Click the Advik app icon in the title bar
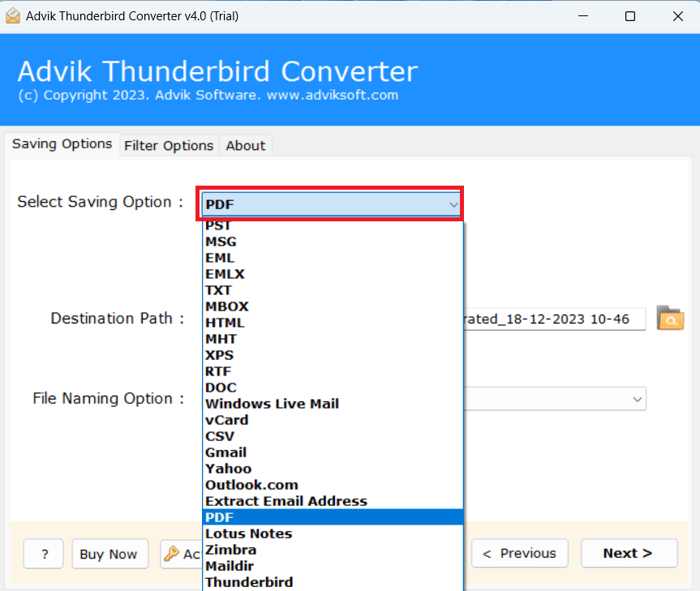Screen dimensions: 700x591 pos(13,15)
